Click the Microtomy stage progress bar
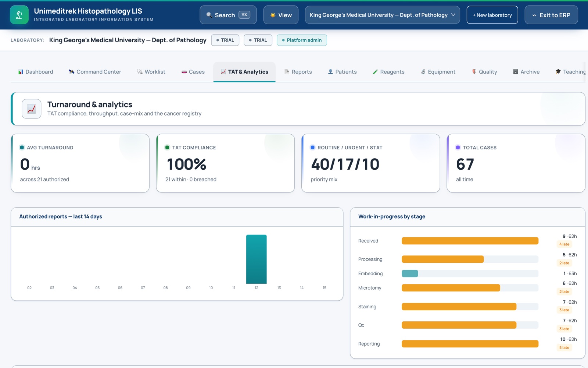Screen dimensions: 588x368 tap(470, 288)
